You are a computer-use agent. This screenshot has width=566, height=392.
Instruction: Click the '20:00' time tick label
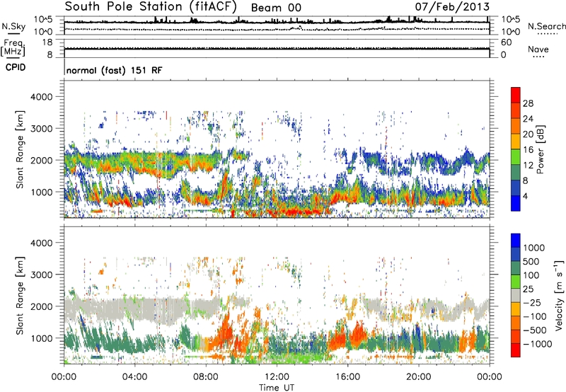(418, 377)
